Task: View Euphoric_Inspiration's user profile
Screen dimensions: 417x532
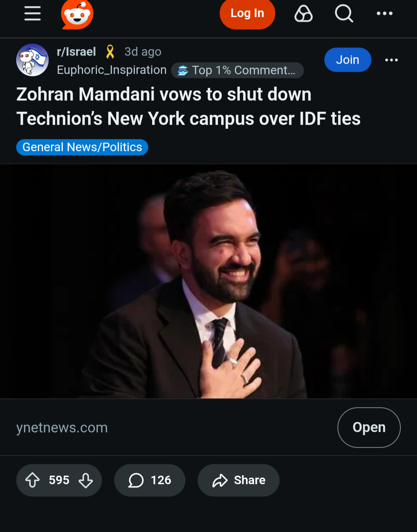Action: [112, 70]
